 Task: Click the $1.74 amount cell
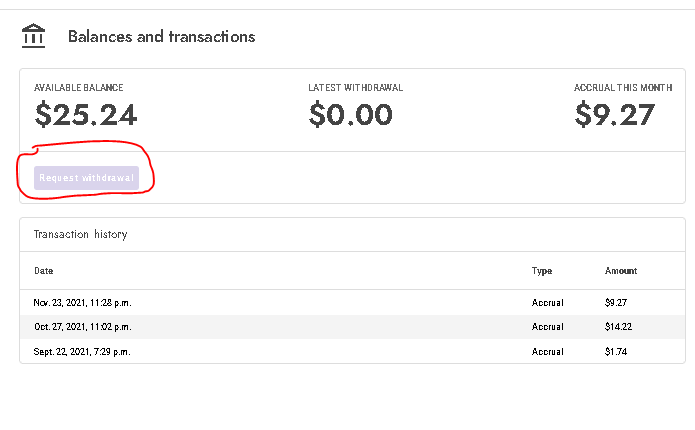point(616,352)
